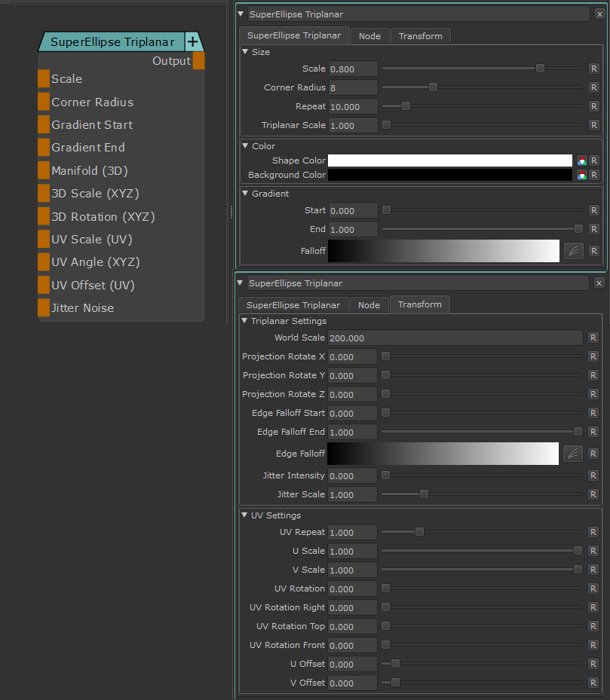Open the Edge Falloff curve editor icon

[x=573, y=454]
